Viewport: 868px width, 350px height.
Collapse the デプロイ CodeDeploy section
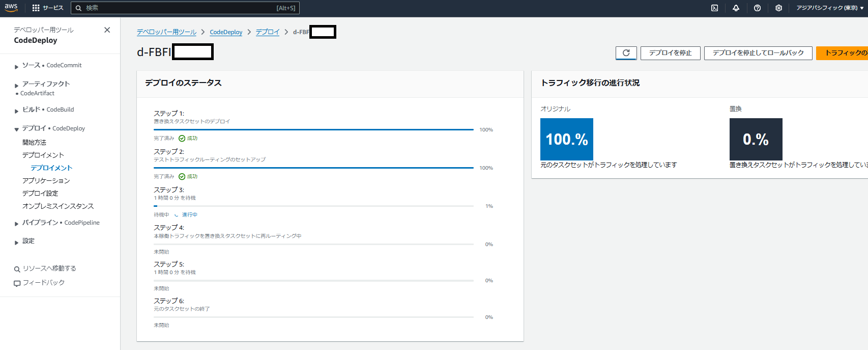click(16, 129)
